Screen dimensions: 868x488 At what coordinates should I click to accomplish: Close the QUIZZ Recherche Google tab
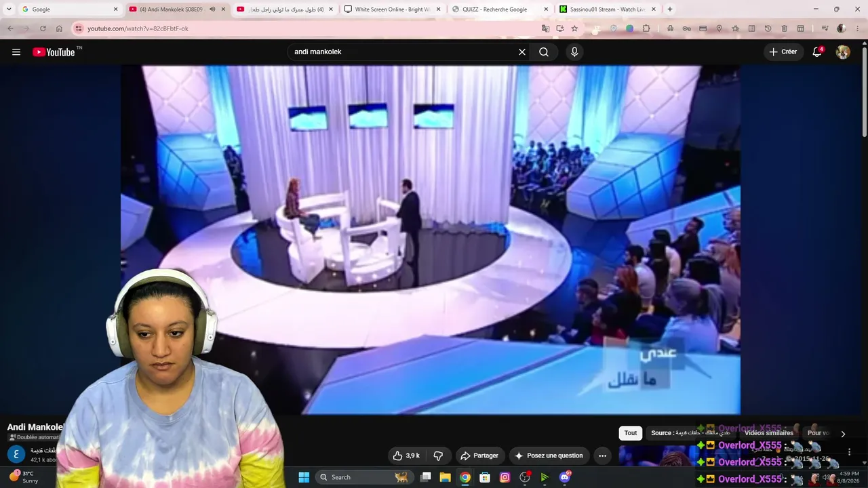tap(547, 9)
